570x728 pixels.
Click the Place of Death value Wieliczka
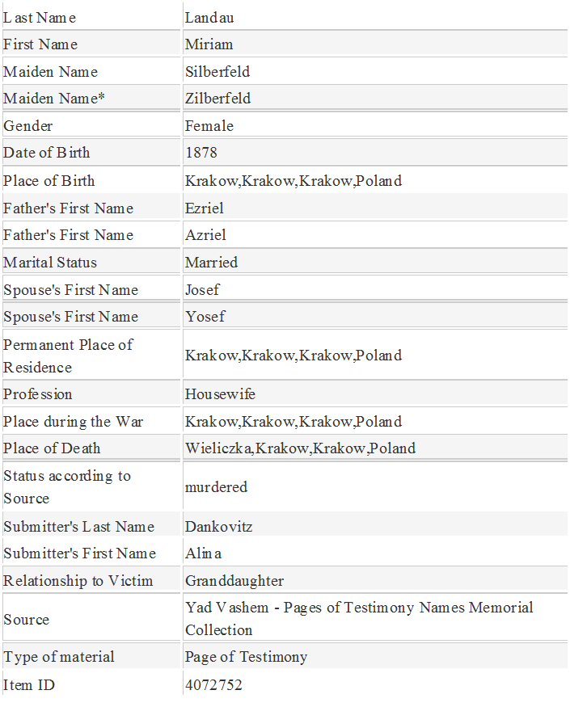click(218, 448)
